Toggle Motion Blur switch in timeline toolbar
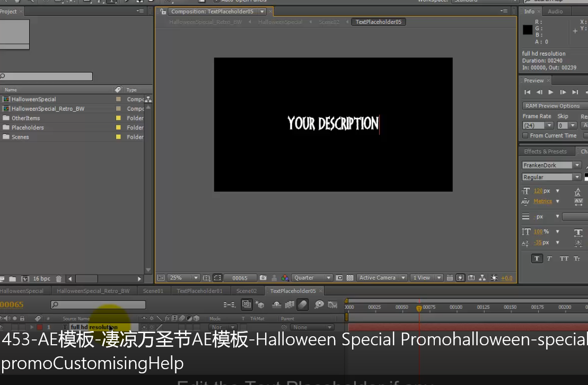 point(303,305)
